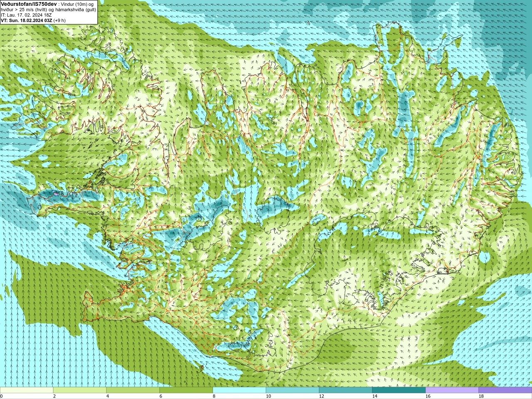Click the "12" scale label
This screenshot has height=399, width=532.
[321, 396]
